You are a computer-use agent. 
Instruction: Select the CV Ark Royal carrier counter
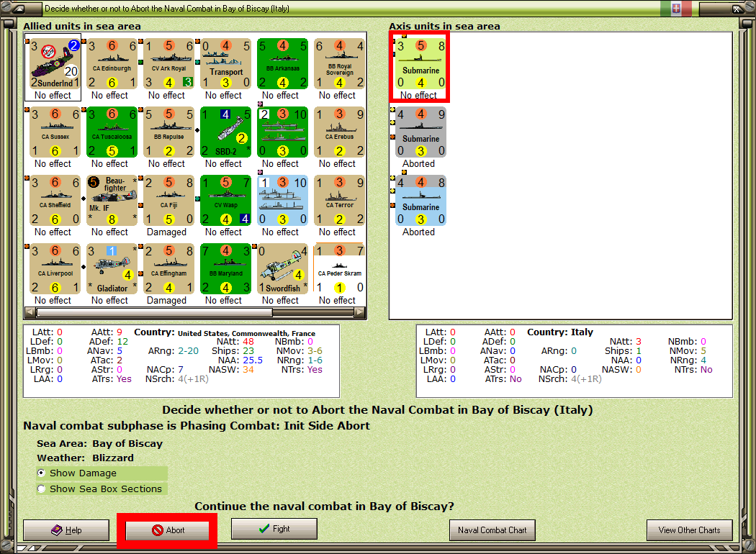(168, 64)
